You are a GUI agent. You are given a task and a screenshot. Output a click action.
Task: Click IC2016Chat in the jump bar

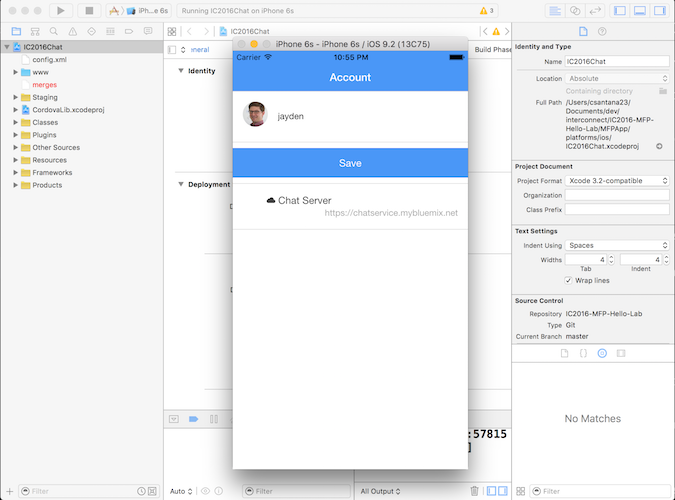245,31
